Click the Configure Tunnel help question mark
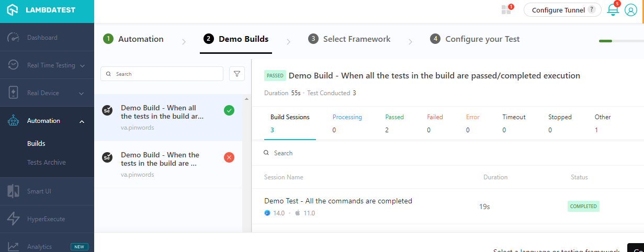The image size is (644, 252). [592, 9]
